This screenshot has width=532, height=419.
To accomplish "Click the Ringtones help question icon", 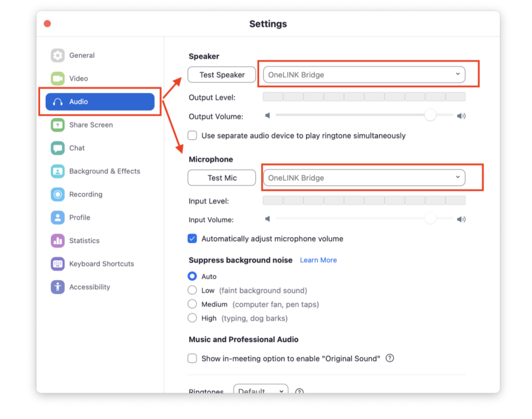I will [299, 391].
